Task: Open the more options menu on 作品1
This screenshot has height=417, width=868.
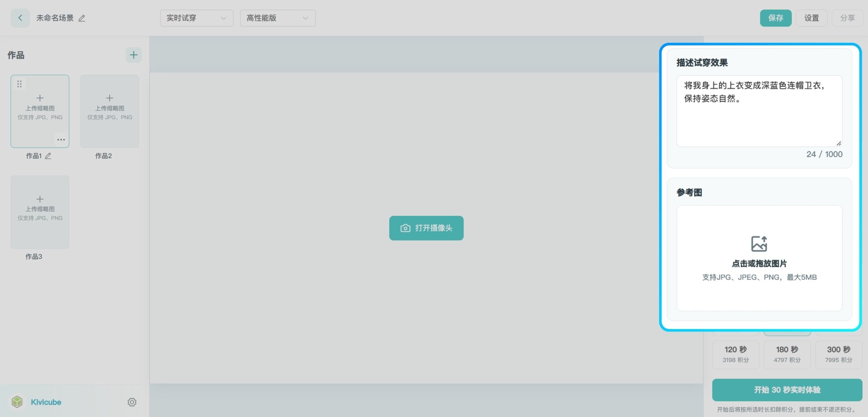Action: click(x=61, y=140)
